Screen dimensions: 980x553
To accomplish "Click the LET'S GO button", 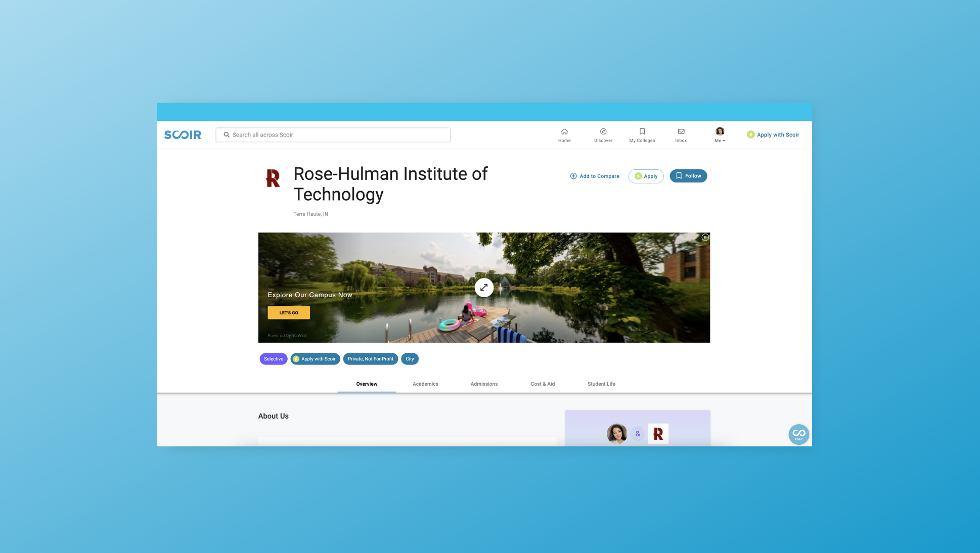I will pos(289,313).
